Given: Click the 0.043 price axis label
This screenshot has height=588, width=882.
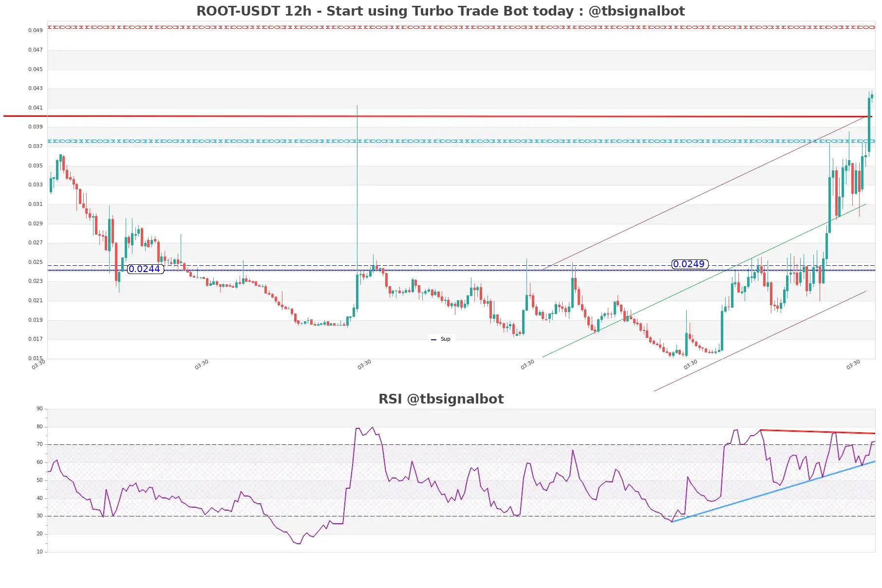Looking at the screenshot, I should 35,88.
